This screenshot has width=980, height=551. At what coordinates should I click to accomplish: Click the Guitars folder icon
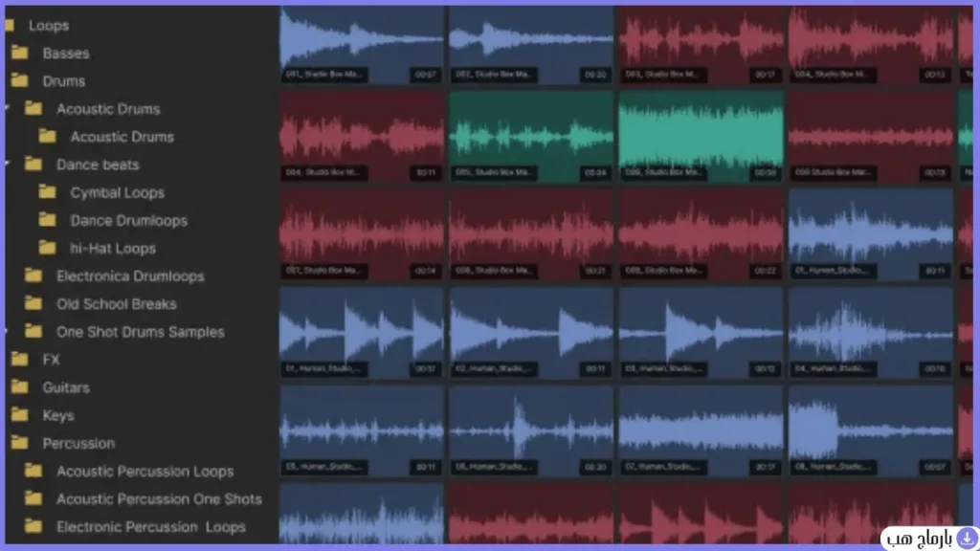(20, 386)
